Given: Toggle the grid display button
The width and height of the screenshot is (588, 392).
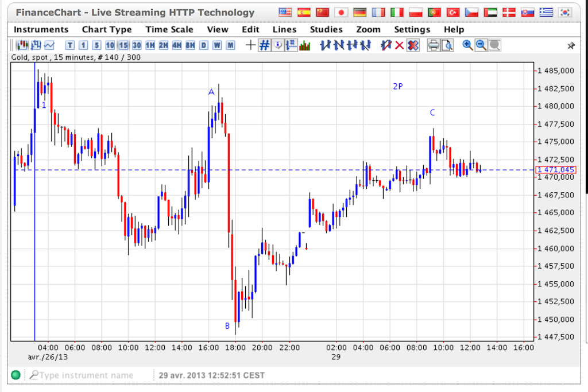Looking at the screenshot, I should 264,45.
